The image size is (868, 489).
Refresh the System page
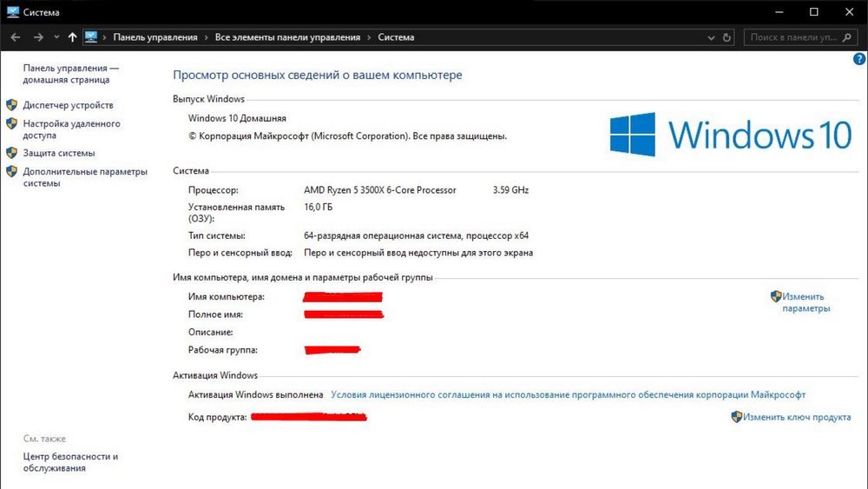(727, 37)
